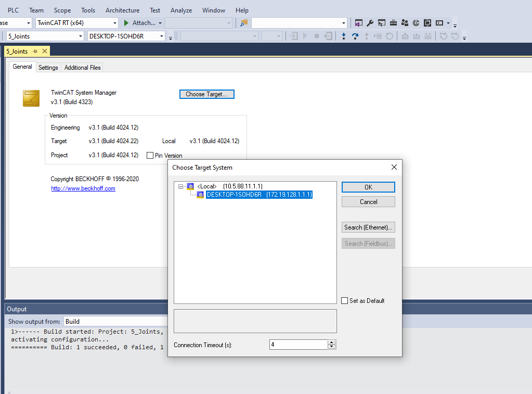Select the General tab
Image resolution: width=532 pixels, height=394 pixels.
22,67
